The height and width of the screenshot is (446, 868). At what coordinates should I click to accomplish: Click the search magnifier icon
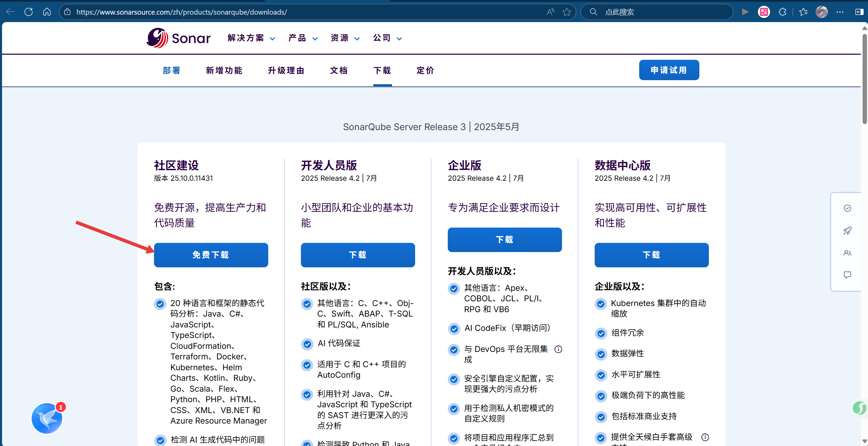pos(593,12)
